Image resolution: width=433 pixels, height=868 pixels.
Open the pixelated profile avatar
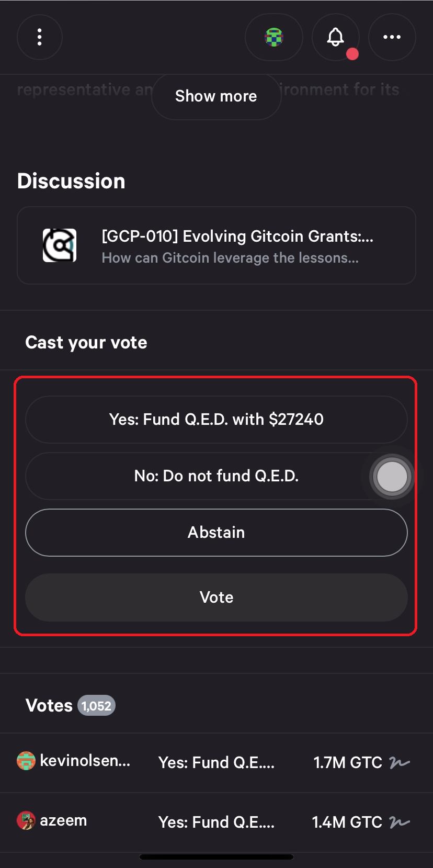[x=274, y=37]
